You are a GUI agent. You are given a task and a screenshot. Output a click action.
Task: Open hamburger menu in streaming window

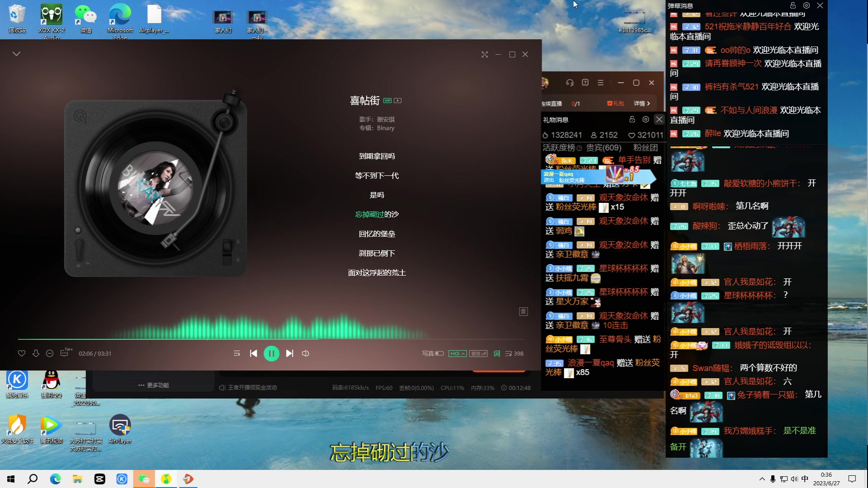click(600, 83)
